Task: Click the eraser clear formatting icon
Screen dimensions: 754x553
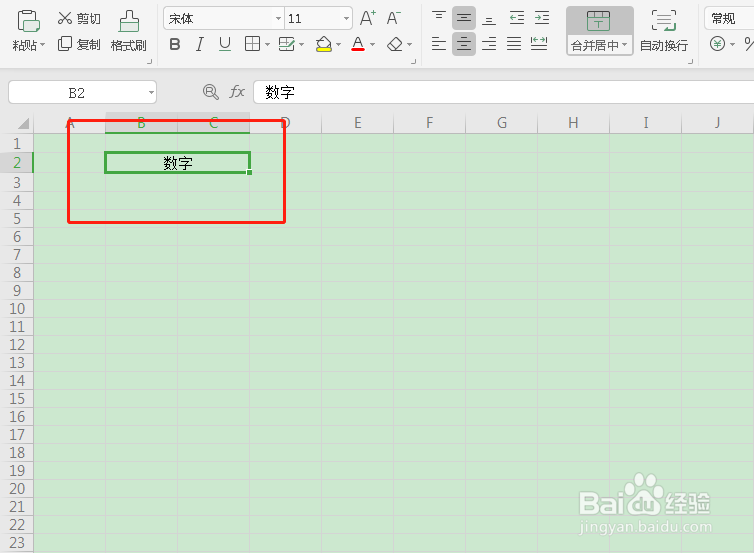Action: pos(395,44)
